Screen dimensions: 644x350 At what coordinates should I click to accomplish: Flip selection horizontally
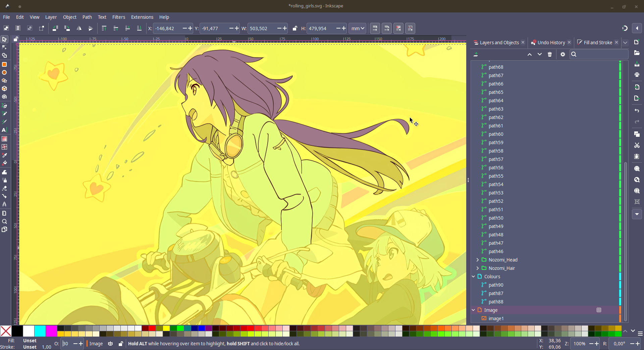pos(79,28)
